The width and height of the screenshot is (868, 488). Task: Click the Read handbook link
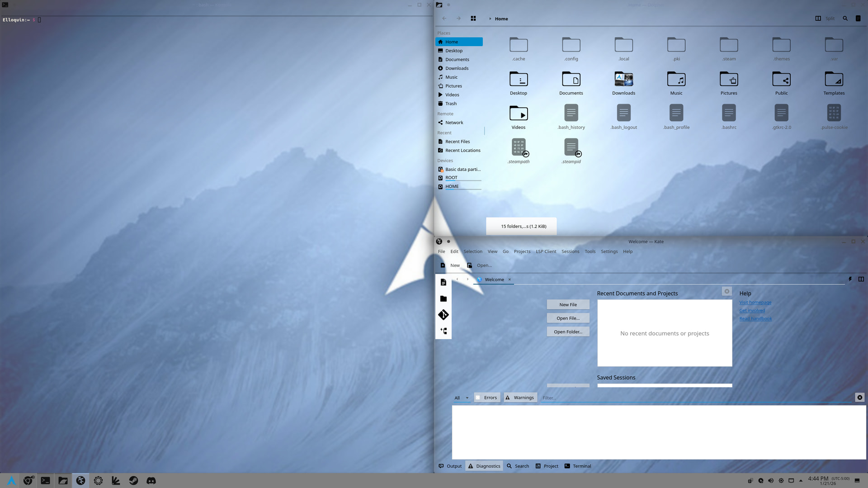(x=755, y=318)
